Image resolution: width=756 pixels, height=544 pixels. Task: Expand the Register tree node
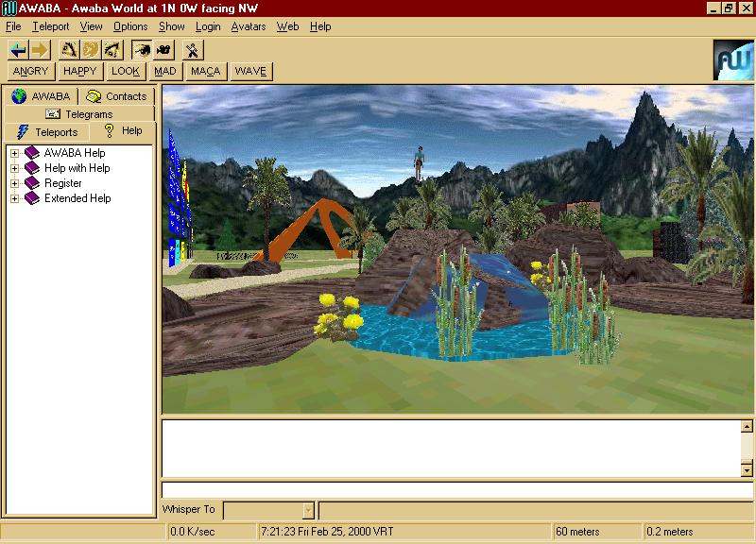[14, 183]
